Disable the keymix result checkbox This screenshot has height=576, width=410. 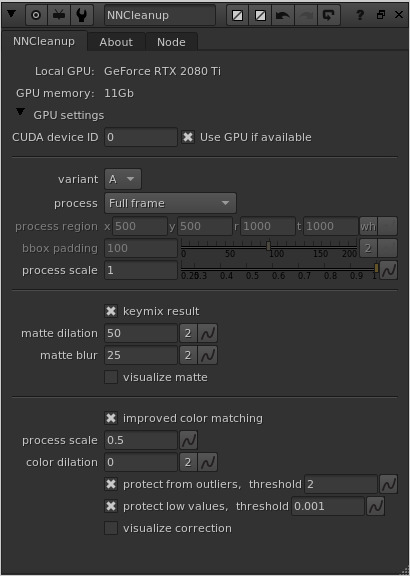pos(111,311)
